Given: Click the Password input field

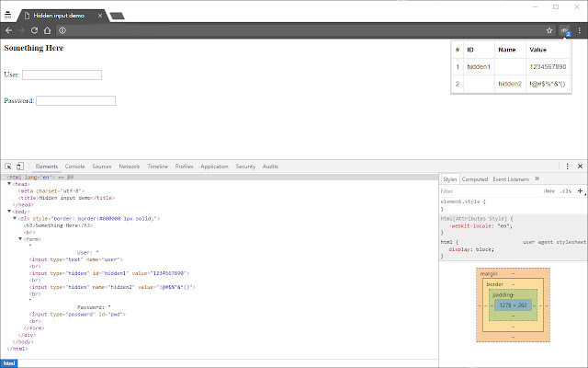Looking at the screenshot, I should coord(75,100).
